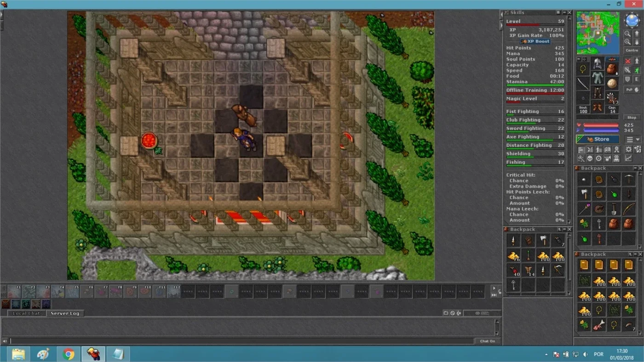The width and height of the screenshot is (644, 362).
Task: Move minimap one floor down
Action: [637, 42]
